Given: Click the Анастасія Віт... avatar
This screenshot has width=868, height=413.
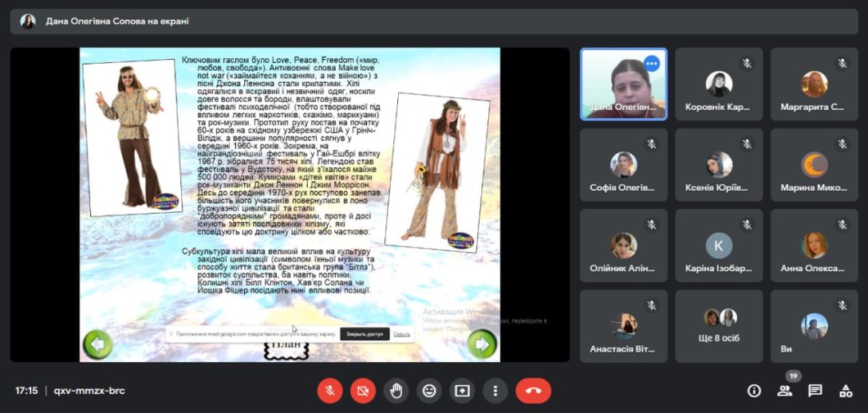Looking at the screenshot, I should pos(624,326).
